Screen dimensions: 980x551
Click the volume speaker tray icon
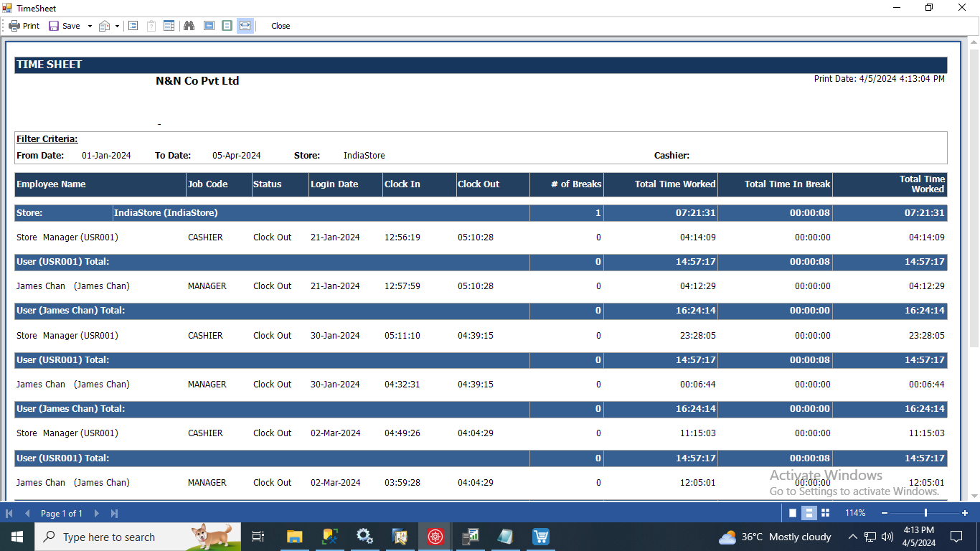pos(887,537)
